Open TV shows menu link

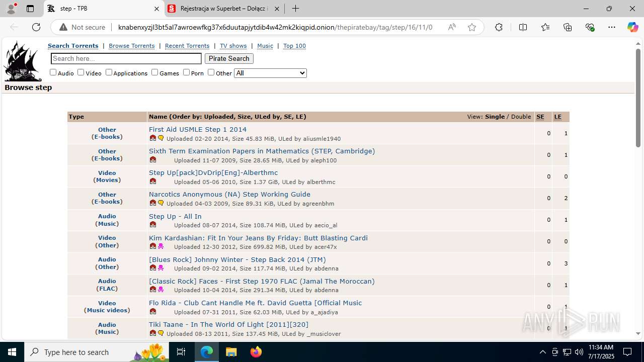(x=233, y=46)
